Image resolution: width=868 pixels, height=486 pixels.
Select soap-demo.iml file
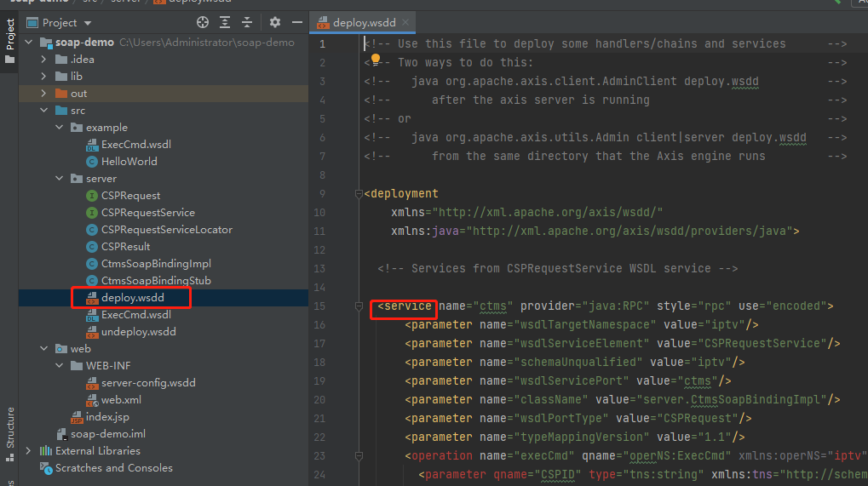108,434
